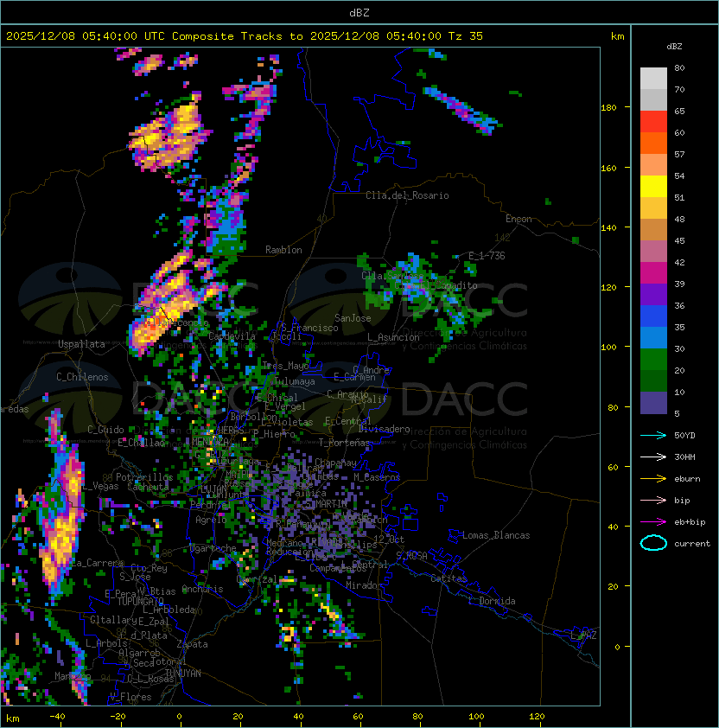
Task: Click the 'Catitas' place label
Action: (x=449, y=578)
